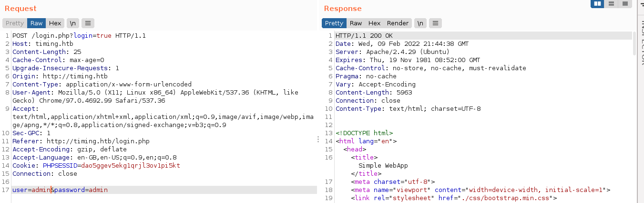The height and width of the screenshot is (203, 644).
Task: Toggle non-printable characters in Response pane
Action: (420, 23)
